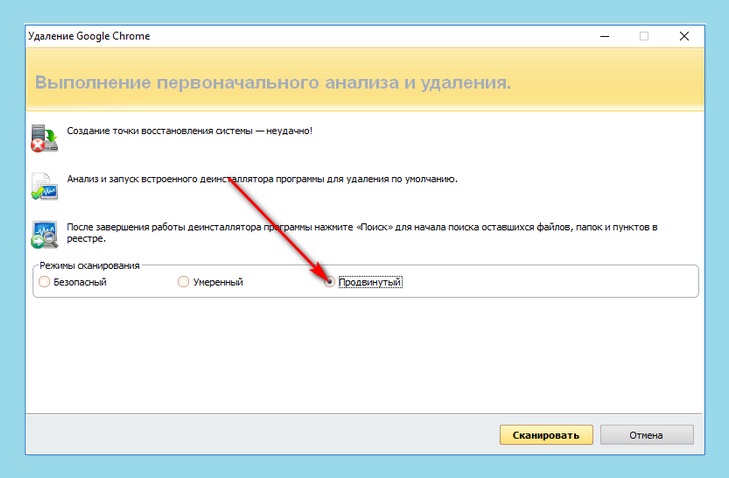Click the text 'Создание точки восстановления системы — неудачно!'
Screen dimensions: 729x478
point(190,131)
